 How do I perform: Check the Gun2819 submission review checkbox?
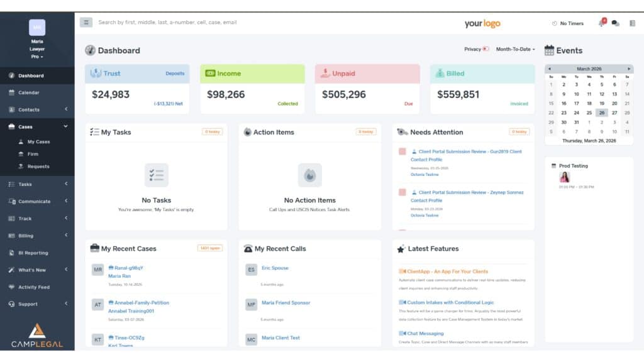tap(402, 151)
